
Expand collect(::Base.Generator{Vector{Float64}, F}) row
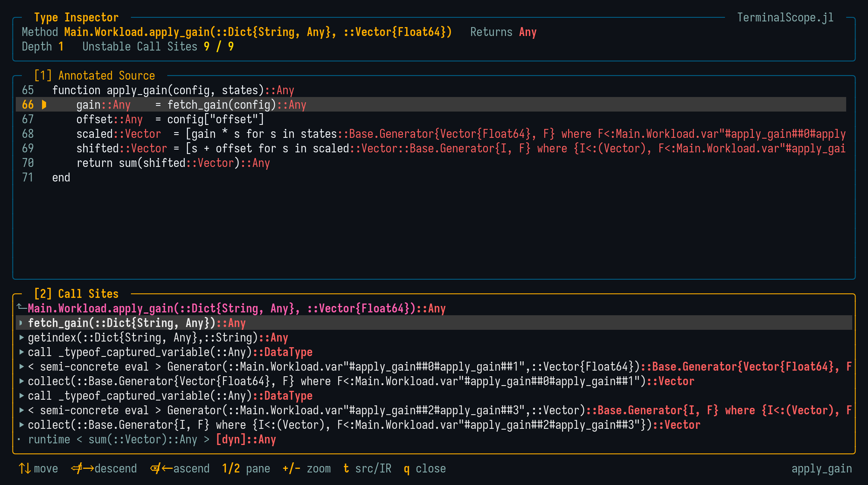(x=21, y=381)
